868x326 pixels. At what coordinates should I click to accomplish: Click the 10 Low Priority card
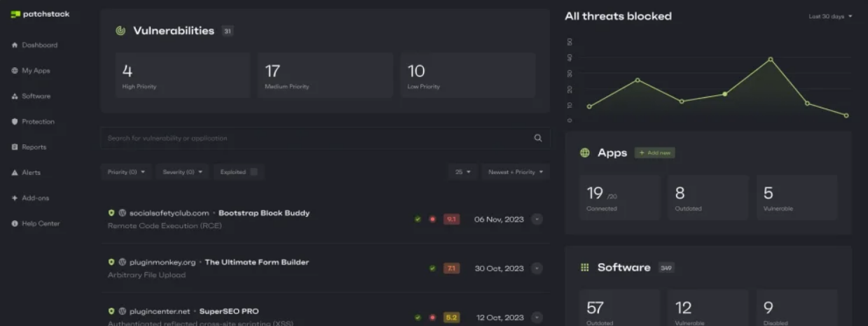pos(468,76)
